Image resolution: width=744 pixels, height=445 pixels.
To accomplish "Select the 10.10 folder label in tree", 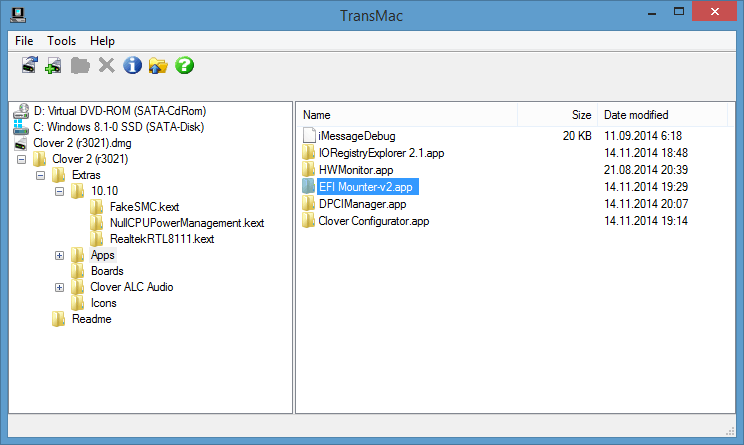I will (104, 191).
